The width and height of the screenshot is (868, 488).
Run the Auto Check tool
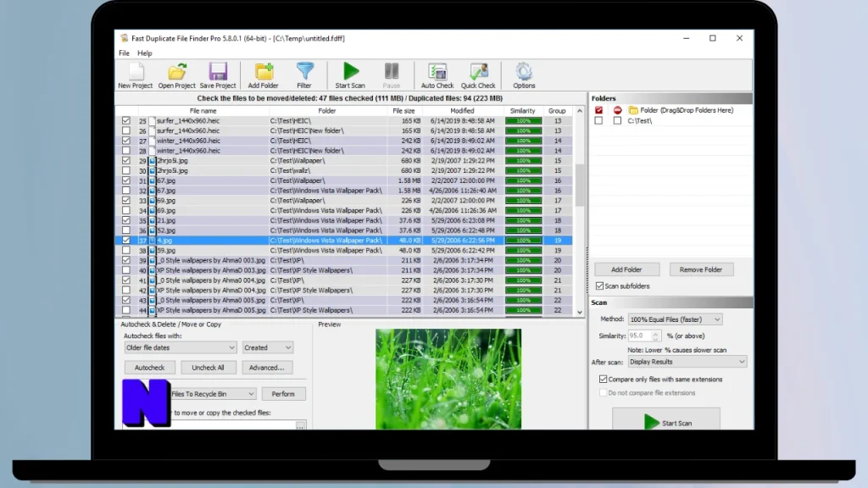tap(437, 72)
